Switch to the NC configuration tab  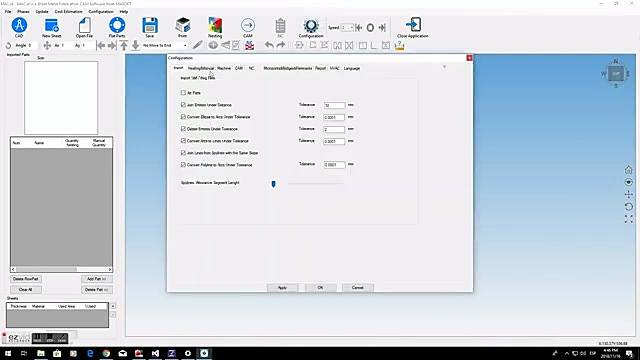pyautogui.click(x=251, y=68)
